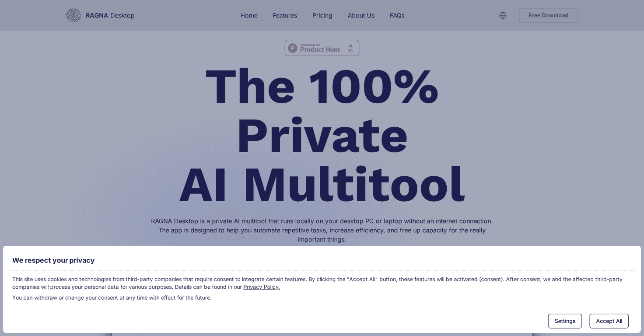Select the "94" upvote count
This screenshot has width=644, height=336.
pos(350,50)
